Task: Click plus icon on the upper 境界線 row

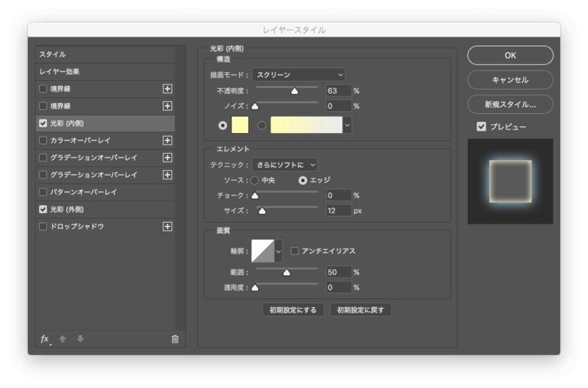Action: [168, 89]
